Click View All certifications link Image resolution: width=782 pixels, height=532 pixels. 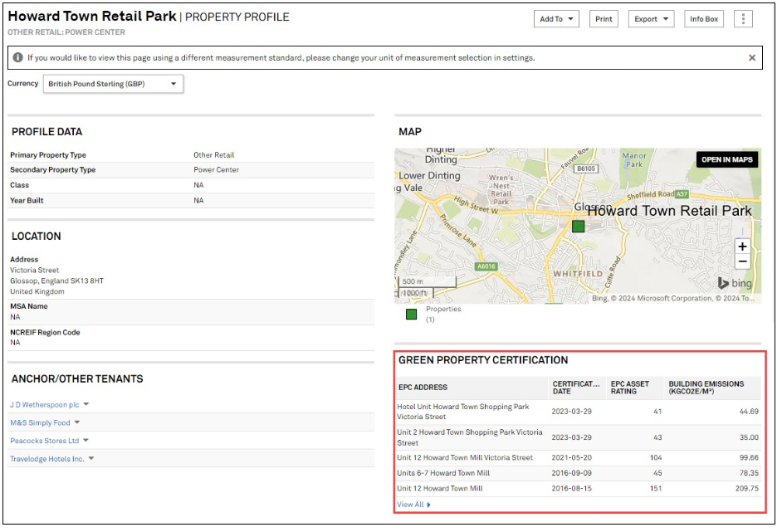[x=413, y=505]
